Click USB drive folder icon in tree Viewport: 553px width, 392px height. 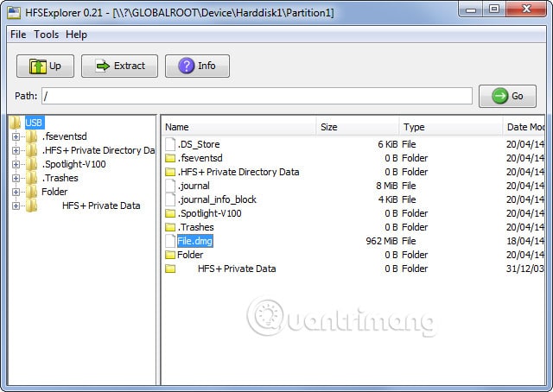(16, 123)
